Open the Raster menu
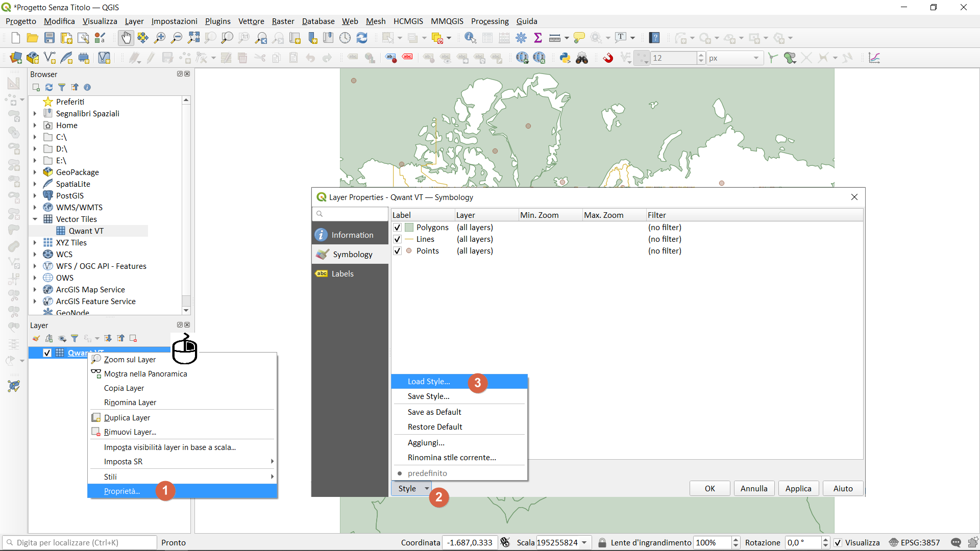980x551 pixels. (283, 21)
